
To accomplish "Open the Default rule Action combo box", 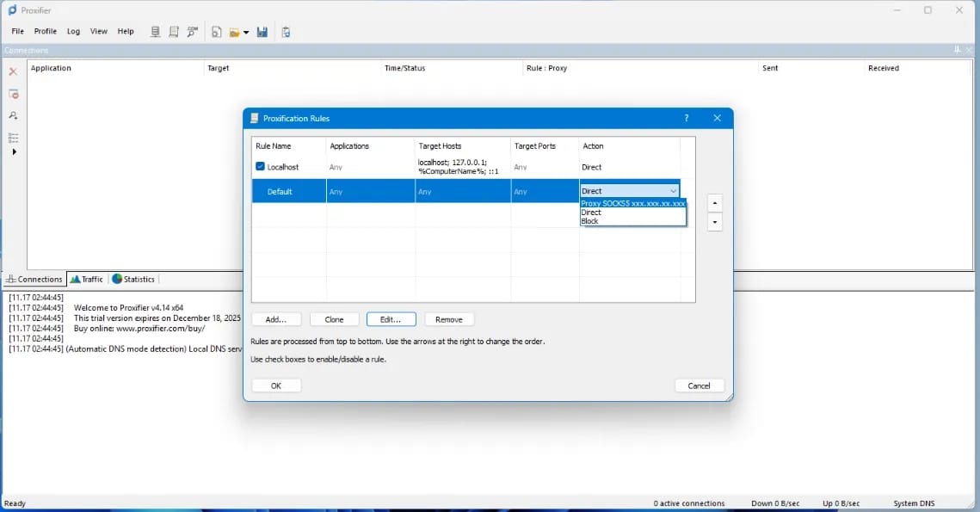I will point(629,191).
